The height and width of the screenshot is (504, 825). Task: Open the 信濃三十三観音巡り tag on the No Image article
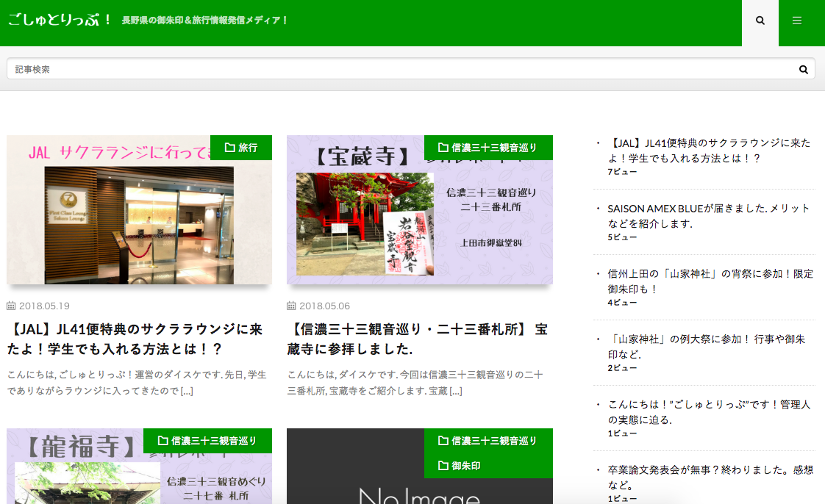(488, 440)
